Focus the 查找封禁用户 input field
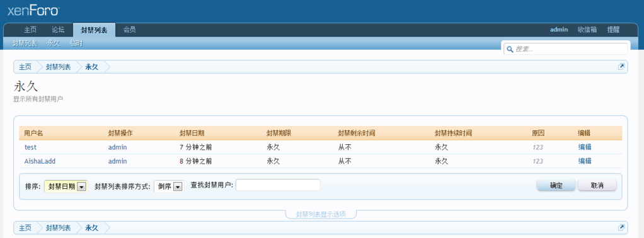 [x=278, y=185]
